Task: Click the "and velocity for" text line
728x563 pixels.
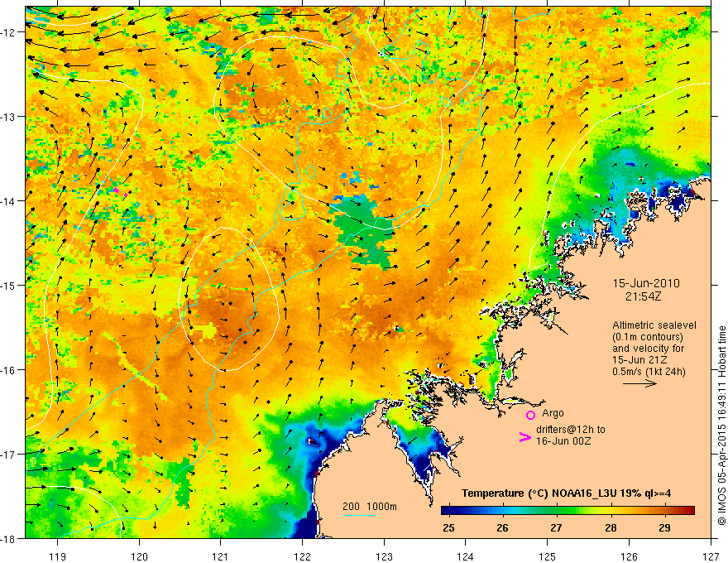Action: pos(648,348)
